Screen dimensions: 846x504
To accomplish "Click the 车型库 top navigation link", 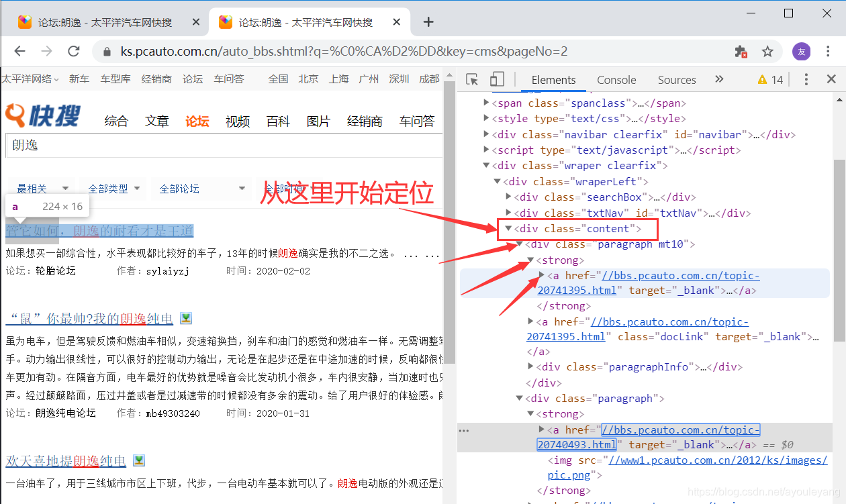I will point(115,79).
